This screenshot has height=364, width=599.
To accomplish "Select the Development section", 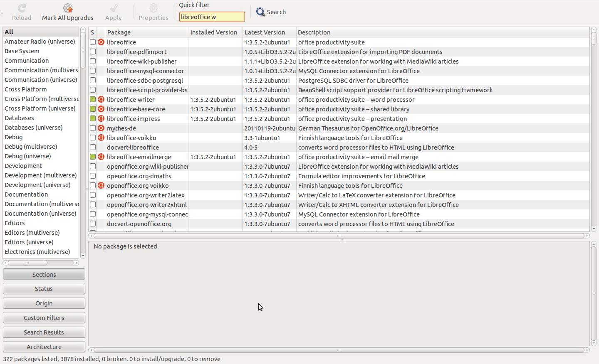I will tap(41, 166).
